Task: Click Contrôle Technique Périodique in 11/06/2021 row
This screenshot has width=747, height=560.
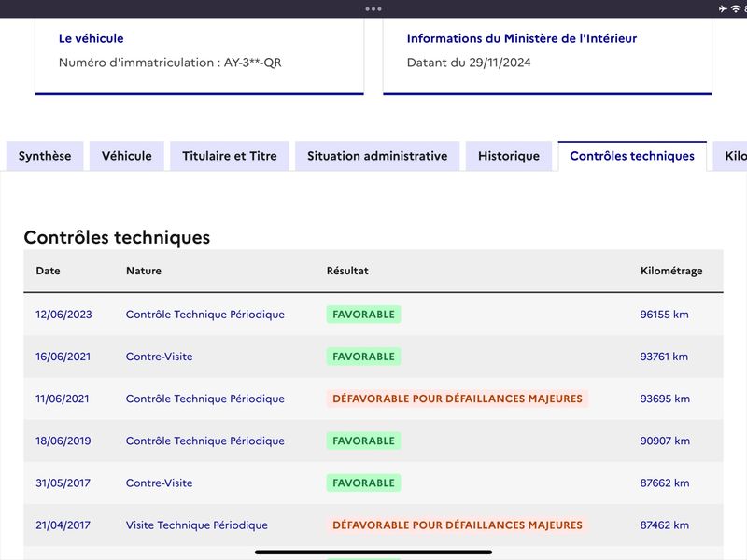Action: (x=204, y=399)
